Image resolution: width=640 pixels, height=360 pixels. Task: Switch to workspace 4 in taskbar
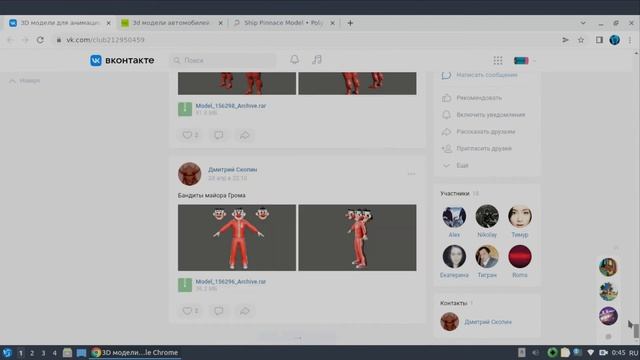(x=54, y=353)
